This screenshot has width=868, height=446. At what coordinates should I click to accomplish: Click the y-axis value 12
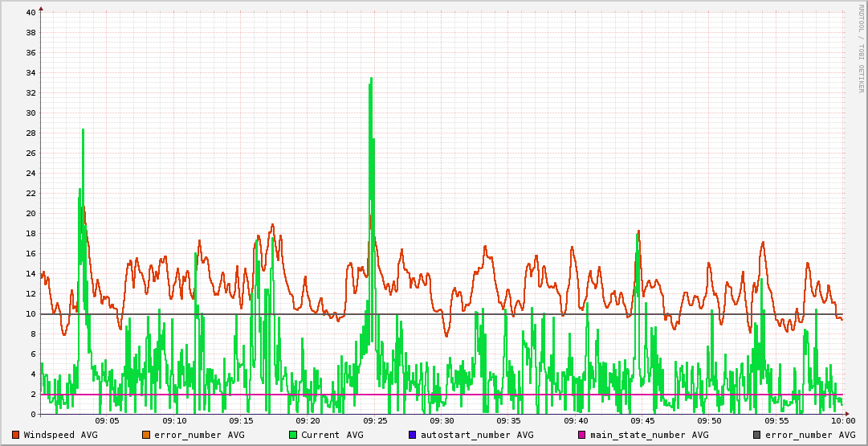pos(31,293)
